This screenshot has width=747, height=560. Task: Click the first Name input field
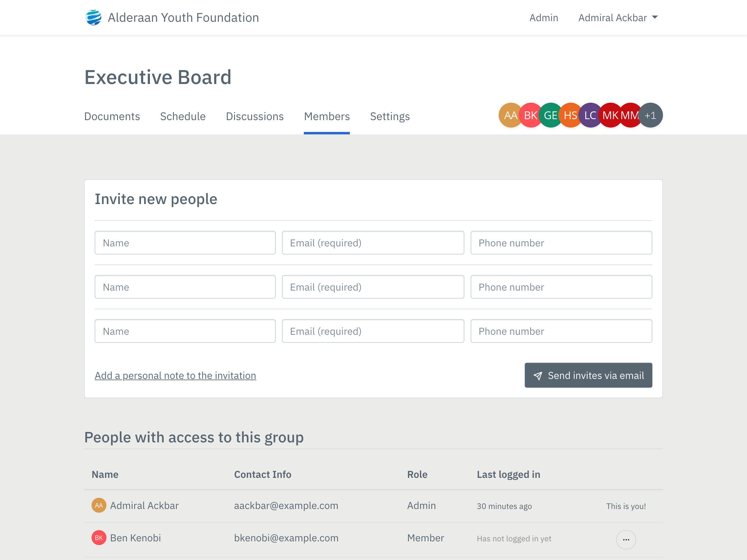point(185,242)
